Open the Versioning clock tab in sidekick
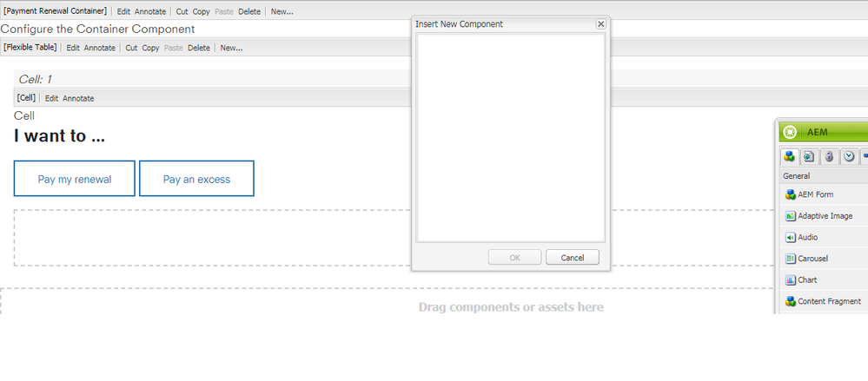Viewport: 868px width, 381px height. click(x=849, y=156)
